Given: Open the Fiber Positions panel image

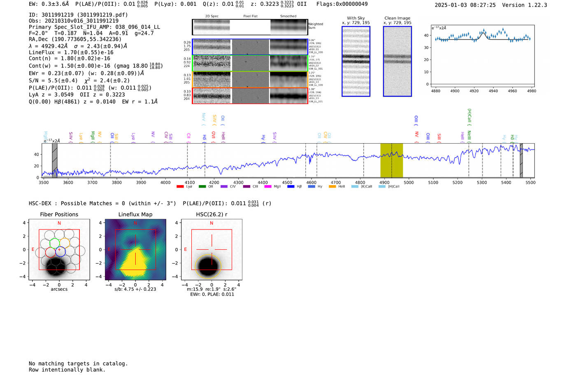Looking at the screenshot, I should coord(59,250).
